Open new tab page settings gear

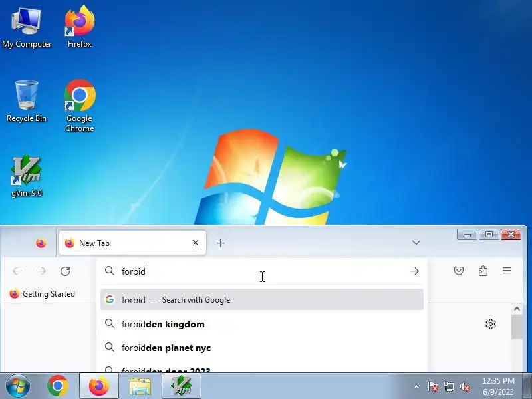click(x=491, y=324)
